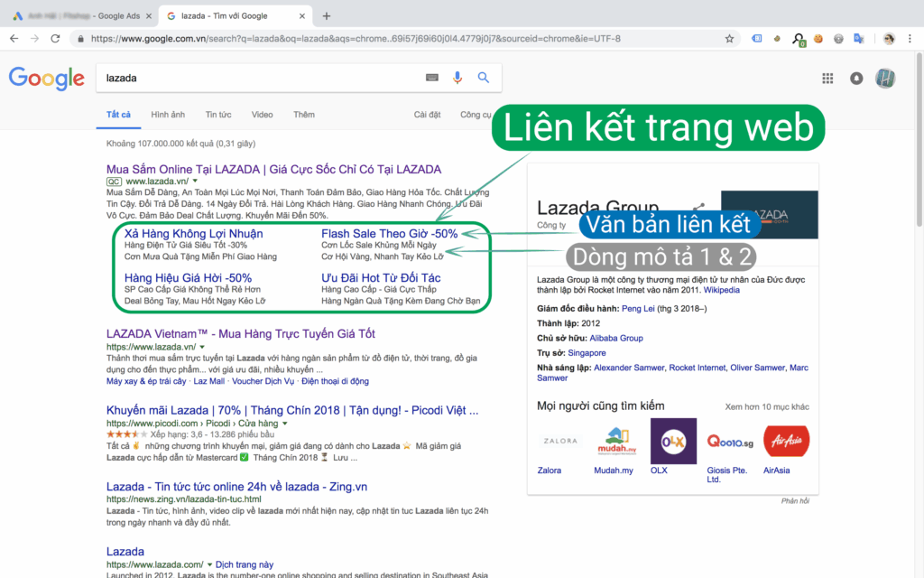924x578 pixels.
Task: Switch to the Video tab
Action: pos(263,115)
